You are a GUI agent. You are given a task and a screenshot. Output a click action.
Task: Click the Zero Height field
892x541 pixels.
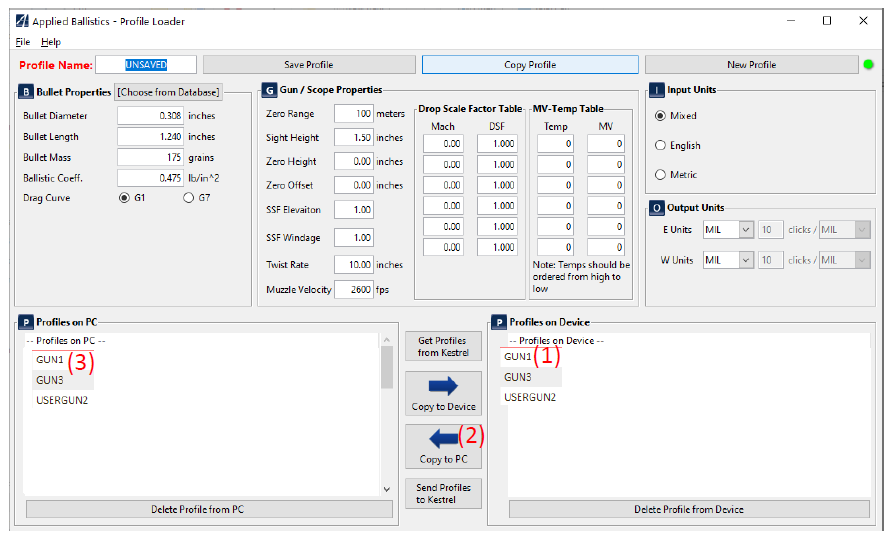[x=354, y=162]
